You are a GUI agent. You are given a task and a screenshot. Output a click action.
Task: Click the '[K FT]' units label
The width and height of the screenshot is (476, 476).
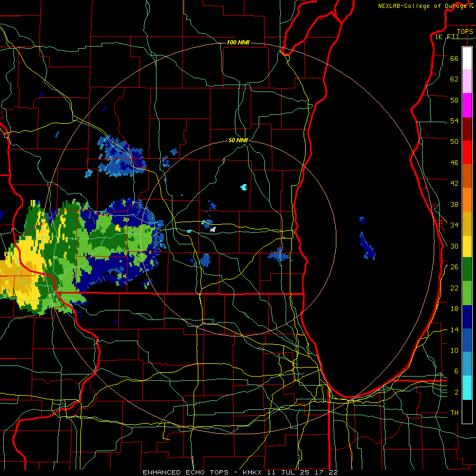pos(447,36)
